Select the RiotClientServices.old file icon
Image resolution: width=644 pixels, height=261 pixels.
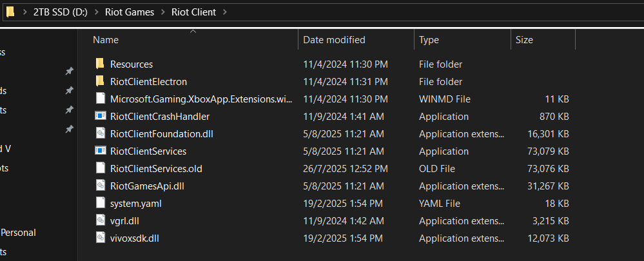tap(100, 168)
